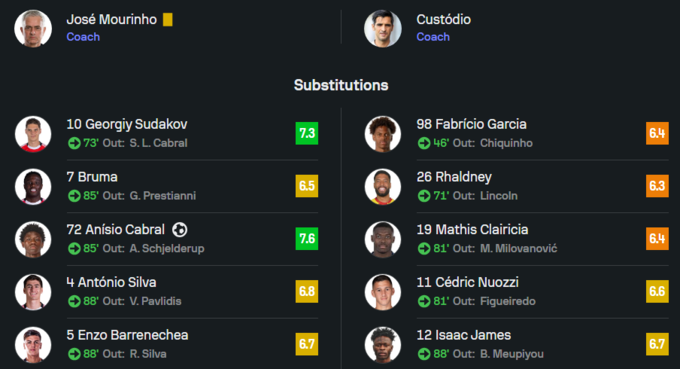Open Custódio's coach avatar
Image resolution: width=680 pixels, height=369 pixels.
click(382, 28)
